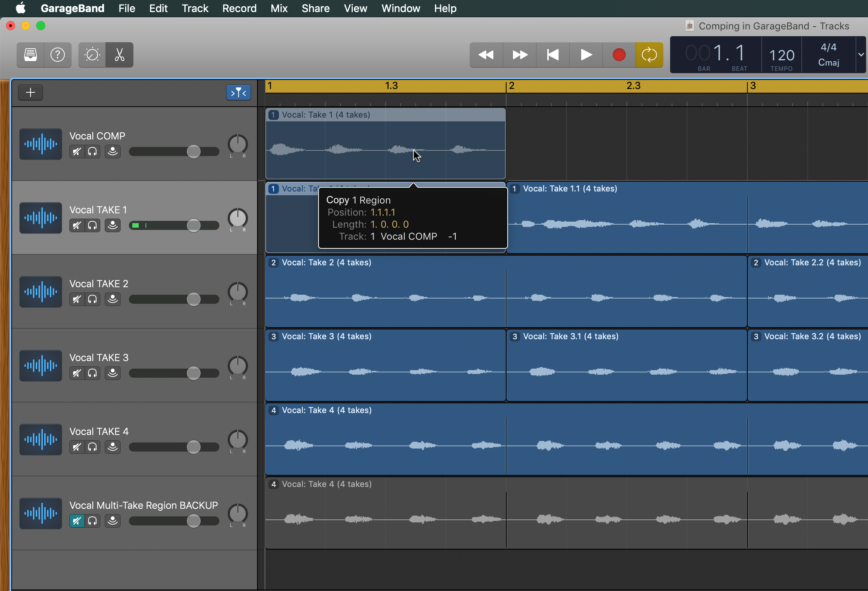Image resolution: width=868 pixels, height=591 pixels.
Task: Click the Quick Help icon
Action: (x=57, y=54)
